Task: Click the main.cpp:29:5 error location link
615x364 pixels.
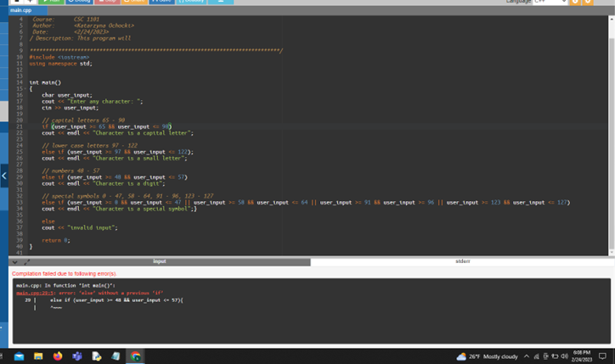Action: (34, 293)
